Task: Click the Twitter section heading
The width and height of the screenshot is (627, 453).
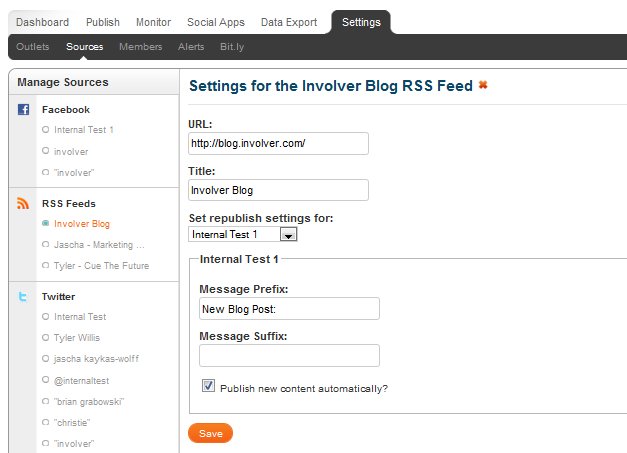Action: point(58,297)
